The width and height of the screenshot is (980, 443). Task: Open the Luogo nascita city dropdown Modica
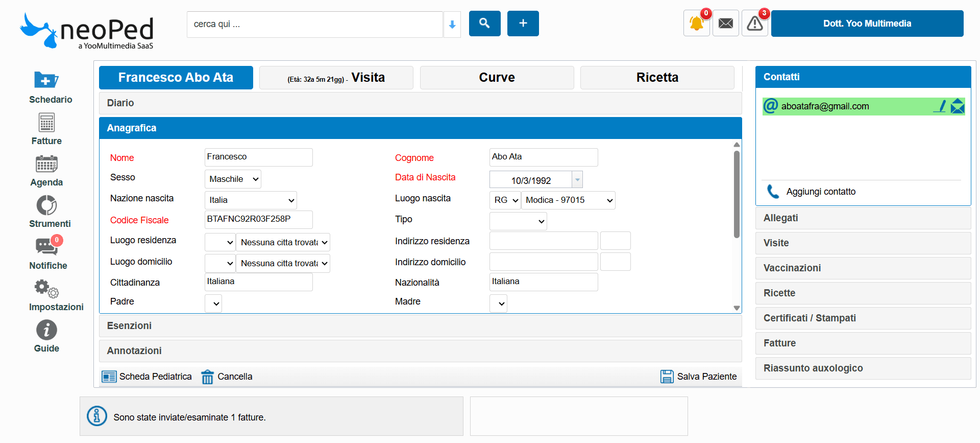click(568, 200)
